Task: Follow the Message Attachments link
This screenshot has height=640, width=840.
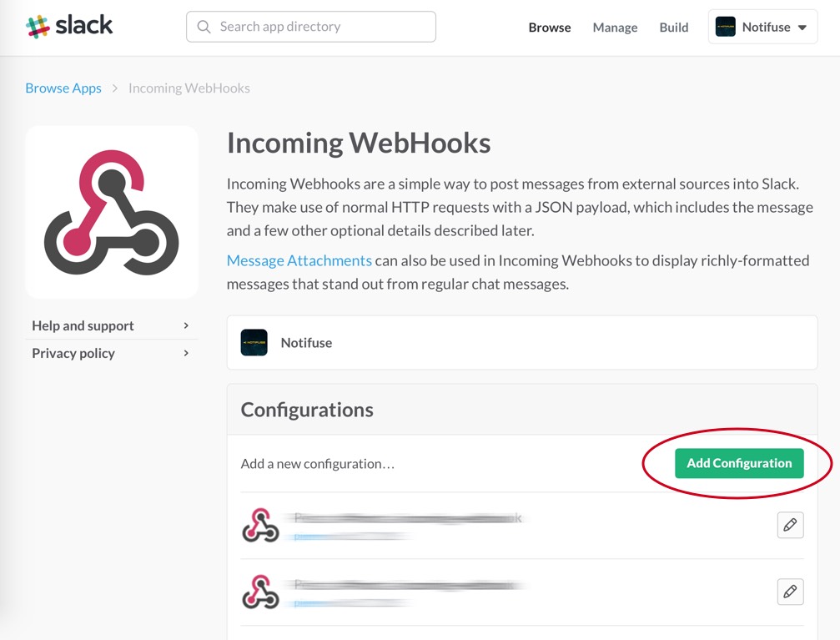Action: (299, 260)
